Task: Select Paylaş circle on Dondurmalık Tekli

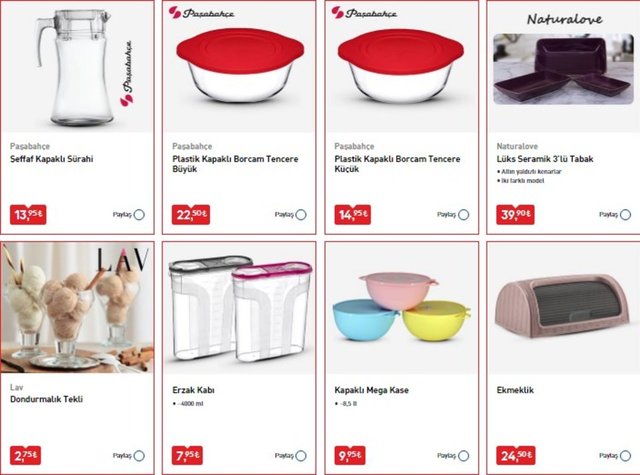Action: [x=139, y=456]
